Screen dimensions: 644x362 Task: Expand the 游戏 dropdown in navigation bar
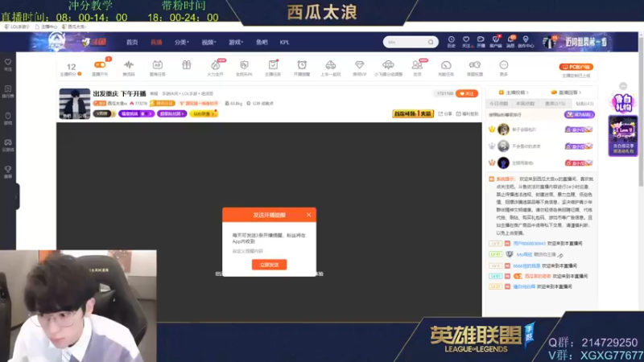[236, 43]
